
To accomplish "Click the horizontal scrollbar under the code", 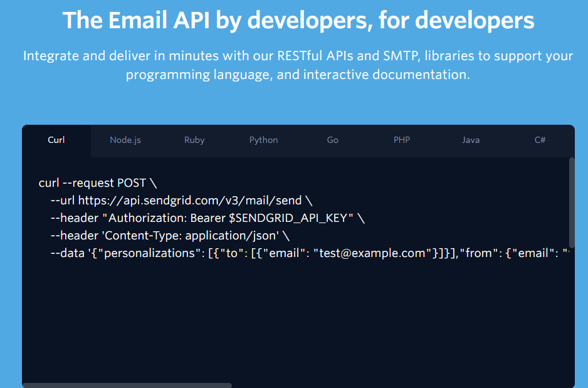I will tap(127, 385).
